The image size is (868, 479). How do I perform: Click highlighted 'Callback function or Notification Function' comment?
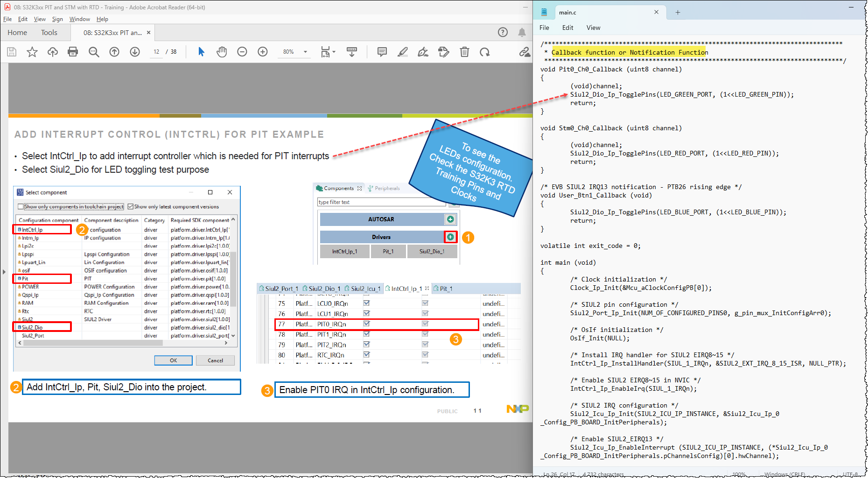pos(630,52)
